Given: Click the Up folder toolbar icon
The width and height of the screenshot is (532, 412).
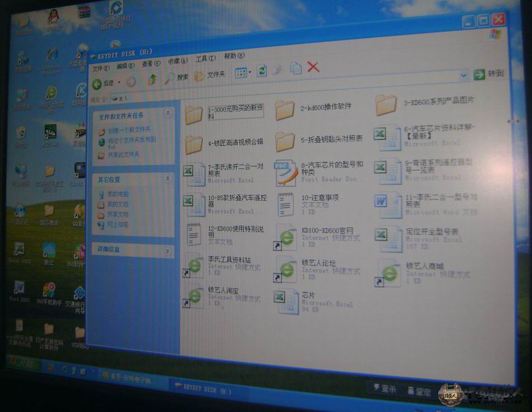Looking at the screenshot, I should [153, 80].
